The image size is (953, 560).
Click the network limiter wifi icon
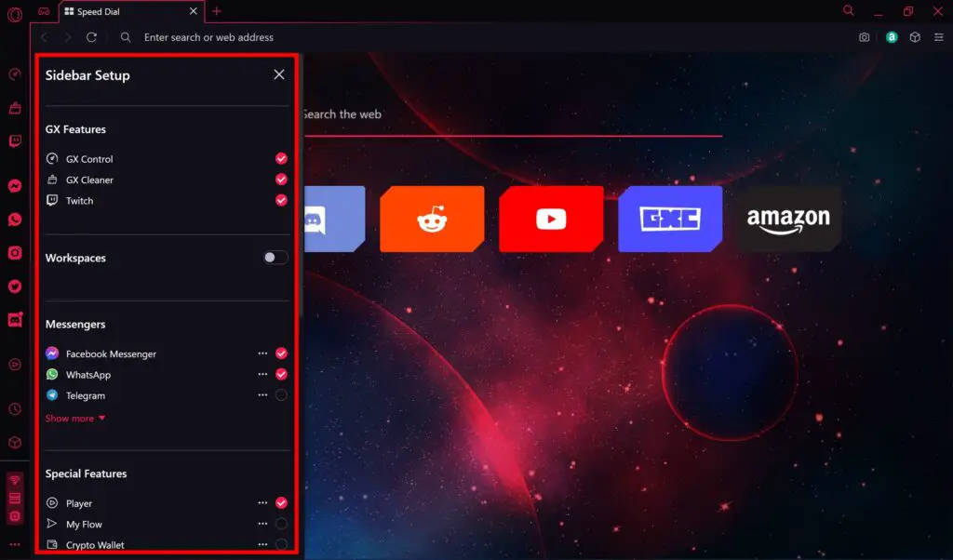click(x=15, y=480)
